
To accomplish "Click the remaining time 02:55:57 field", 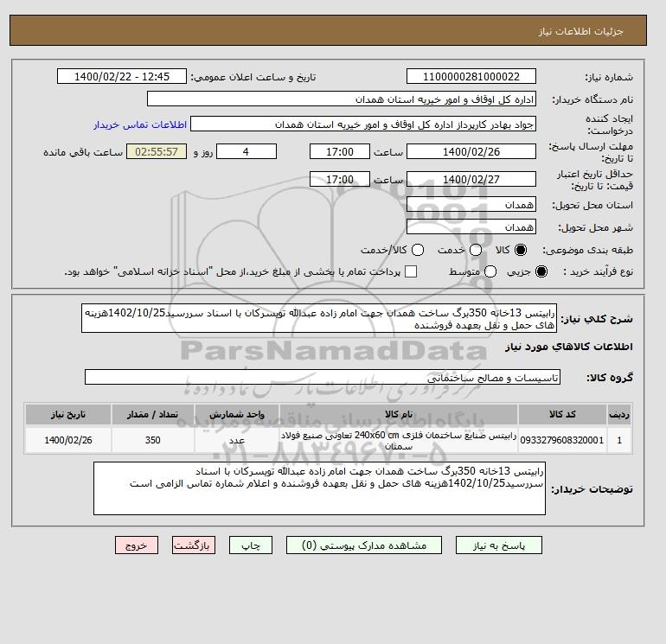I will click(157, 151).
